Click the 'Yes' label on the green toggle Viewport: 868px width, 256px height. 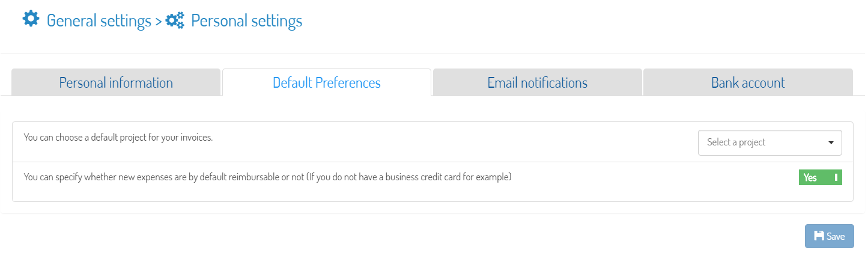tap(810, 177)
